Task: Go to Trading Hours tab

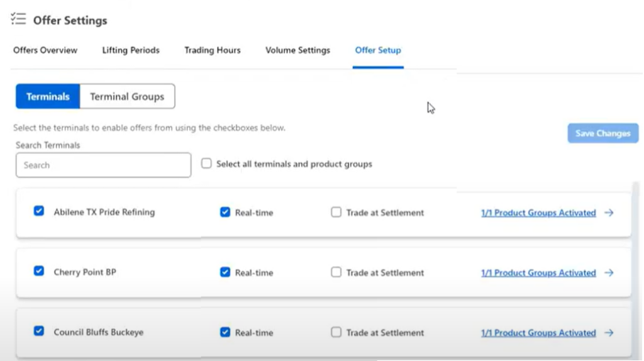Action: pos(213,50)
